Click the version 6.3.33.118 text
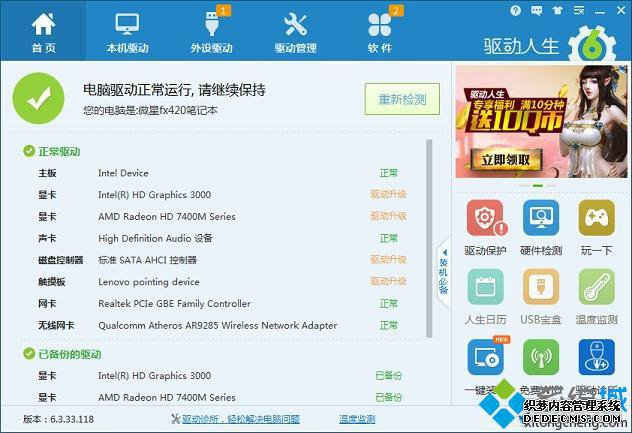This screenshot has height=433, width=632. (58, 419)
